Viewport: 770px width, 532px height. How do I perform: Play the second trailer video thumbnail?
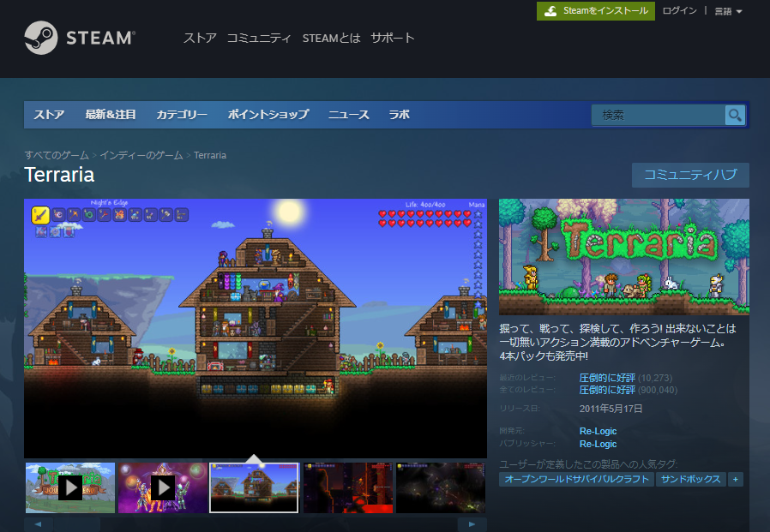pos(162,487)
